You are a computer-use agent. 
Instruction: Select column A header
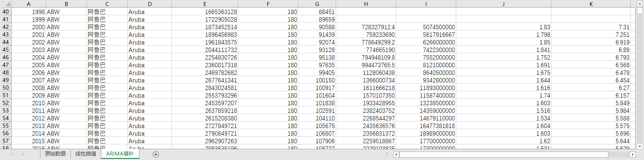coord(28,4)
